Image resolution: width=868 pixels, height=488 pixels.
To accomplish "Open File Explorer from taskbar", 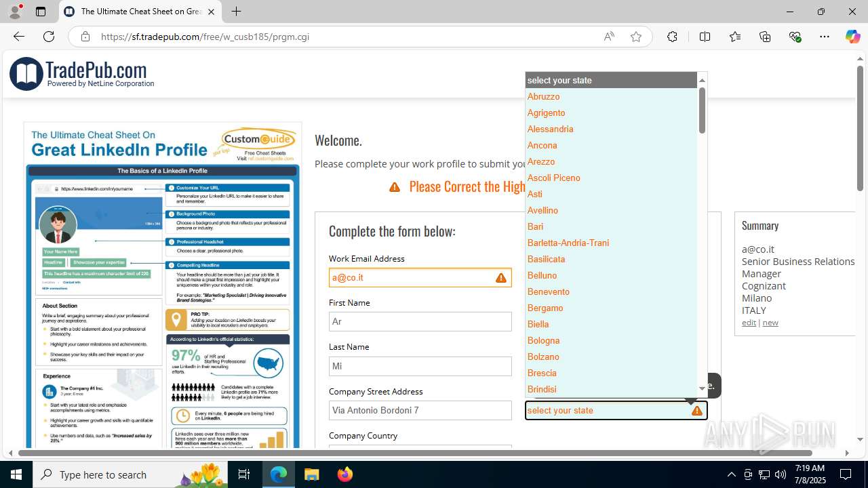I will click(x=312, y=474).
